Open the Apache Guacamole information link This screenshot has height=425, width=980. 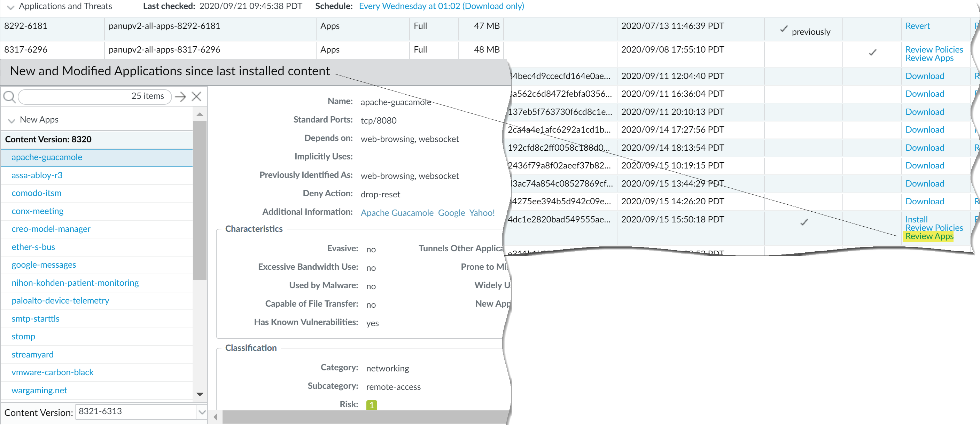397,213
